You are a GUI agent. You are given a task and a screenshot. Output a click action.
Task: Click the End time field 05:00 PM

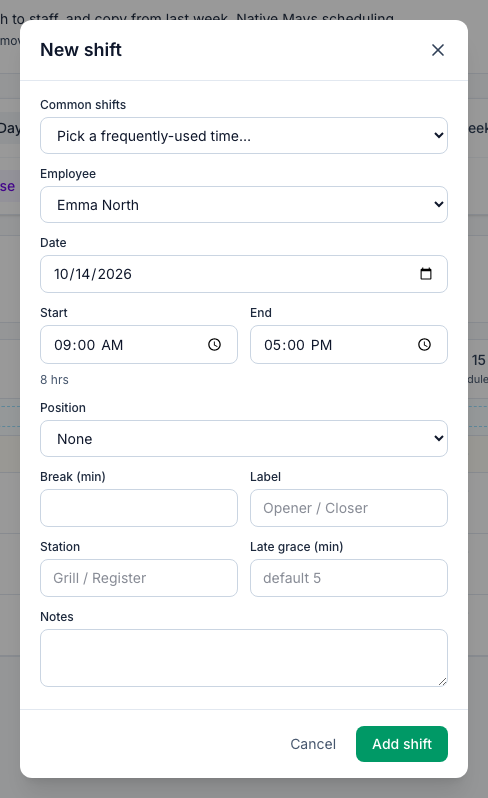point(349,345)
